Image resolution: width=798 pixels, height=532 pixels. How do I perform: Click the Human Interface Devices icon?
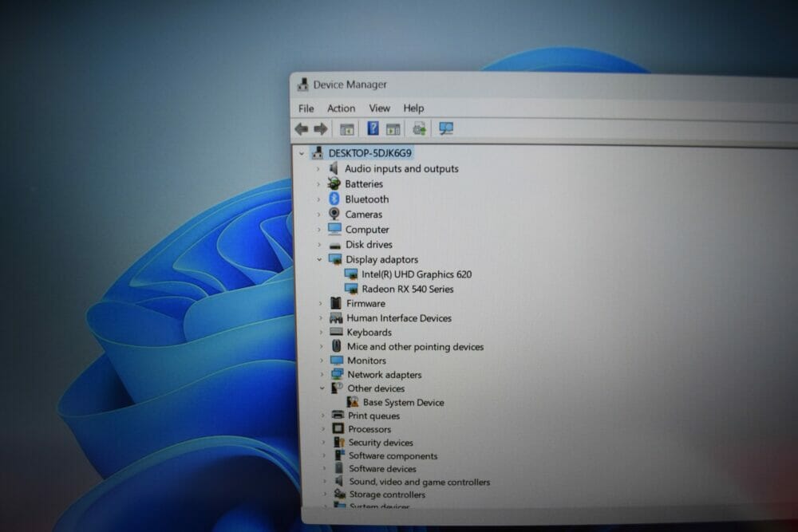click(x=336, y=318)
